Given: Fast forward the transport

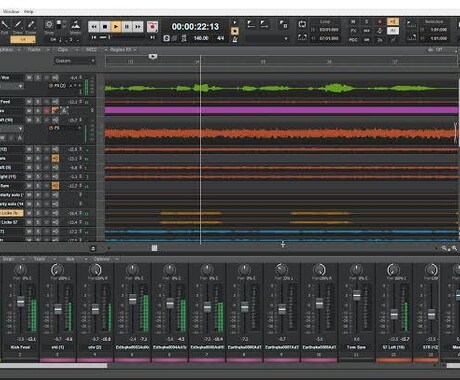Looking at the screenshot, I should (137, 26).
